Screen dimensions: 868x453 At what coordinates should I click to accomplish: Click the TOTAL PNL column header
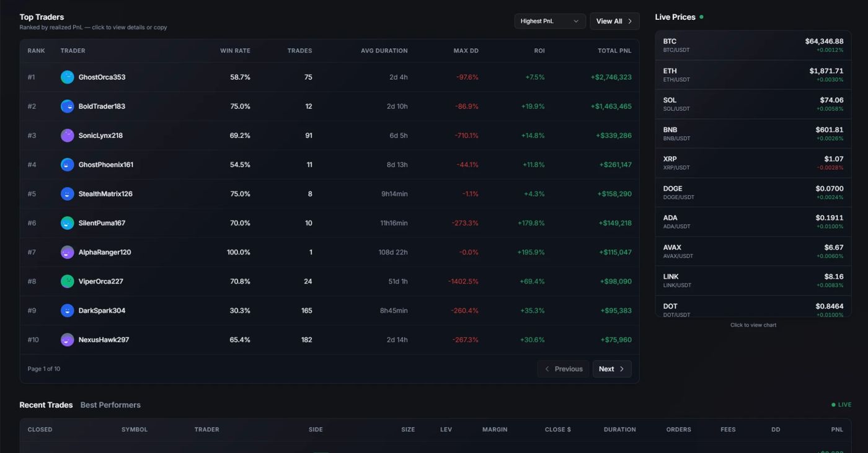(x=615, y=51)
